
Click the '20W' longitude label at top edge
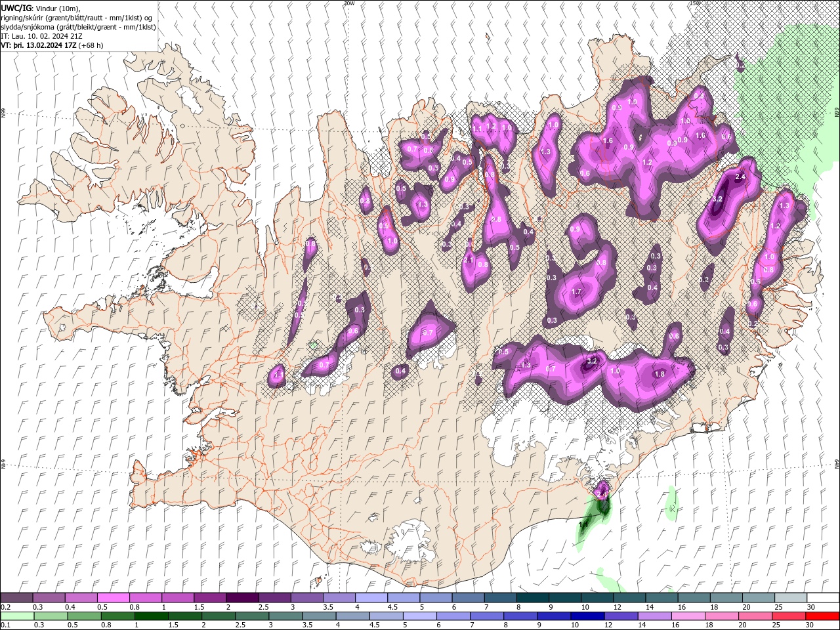(349, 3)
